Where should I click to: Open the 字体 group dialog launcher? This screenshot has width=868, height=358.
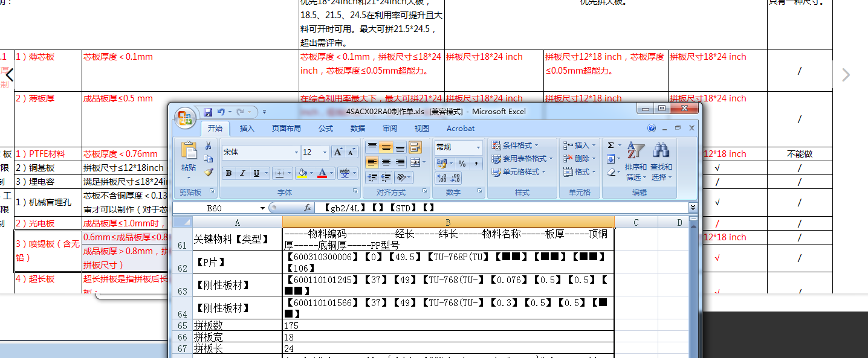355,192
